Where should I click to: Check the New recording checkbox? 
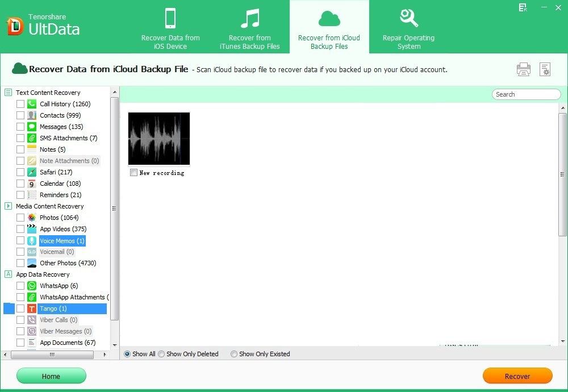coord(133,173)
